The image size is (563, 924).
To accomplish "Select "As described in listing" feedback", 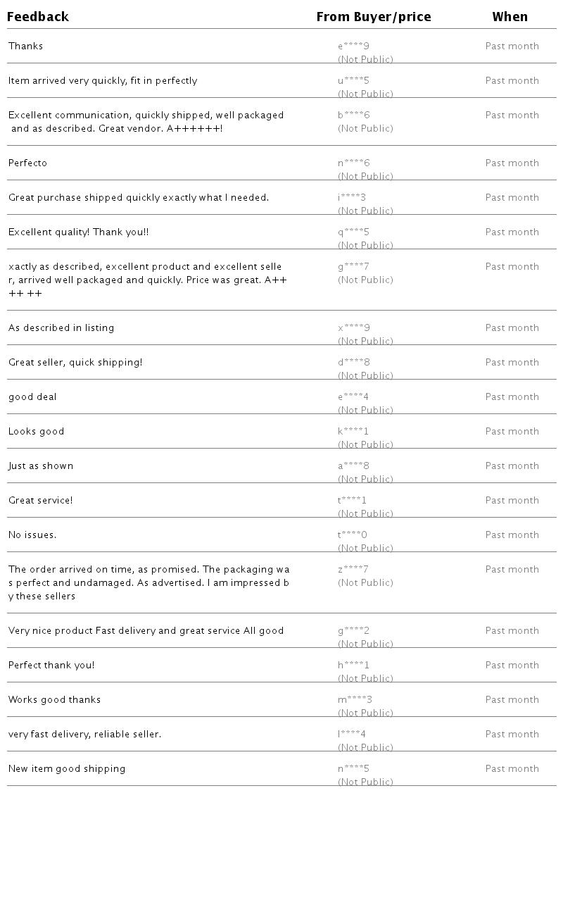I will (61, 328).
